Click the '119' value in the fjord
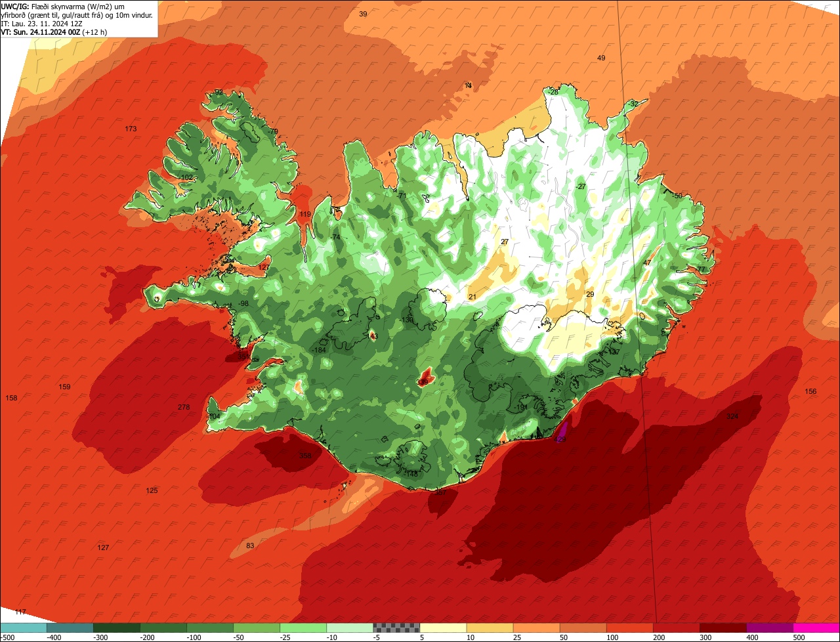840x642 pixels. [305, 214]
